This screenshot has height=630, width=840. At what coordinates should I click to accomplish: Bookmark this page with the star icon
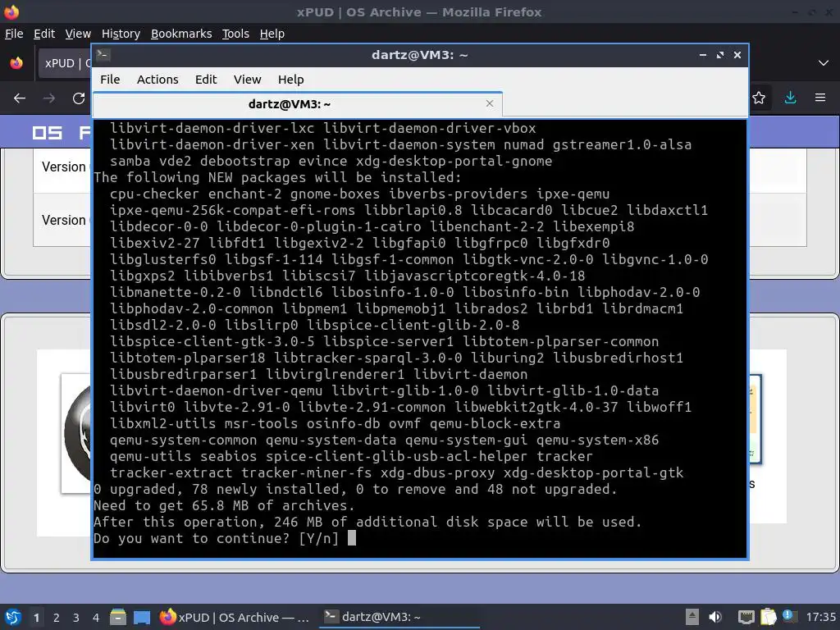(759, 98)
